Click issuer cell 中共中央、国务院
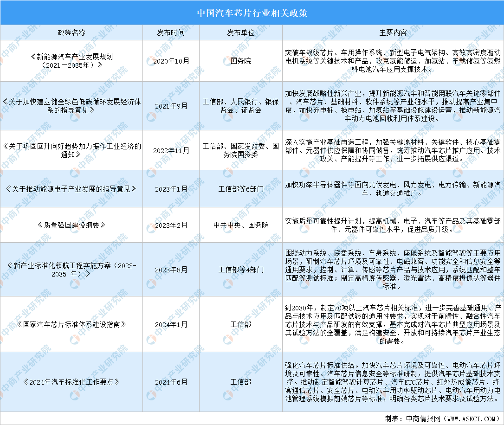Image resolution: width=504 pixels, height=425 pixels. (x=241, y=225)
